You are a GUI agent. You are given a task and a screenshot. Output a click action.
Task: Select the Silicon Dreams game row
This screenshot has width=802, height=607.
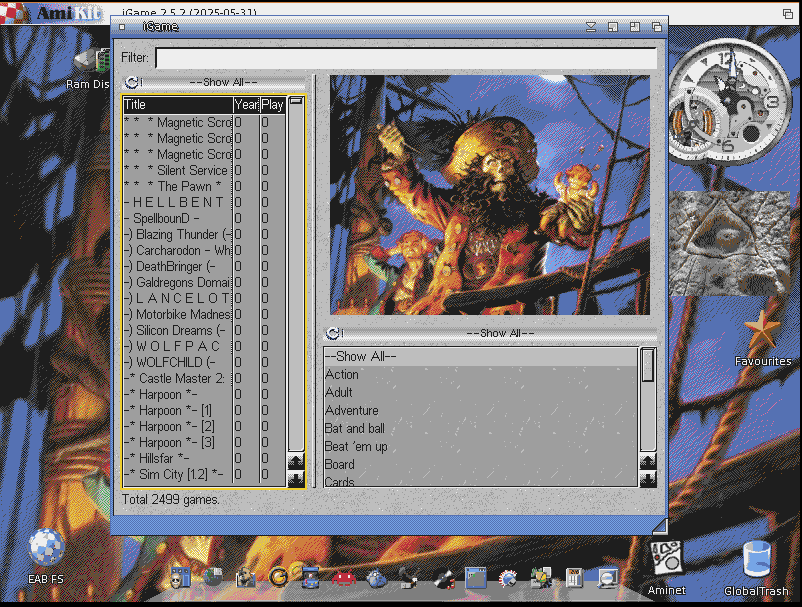205,330
